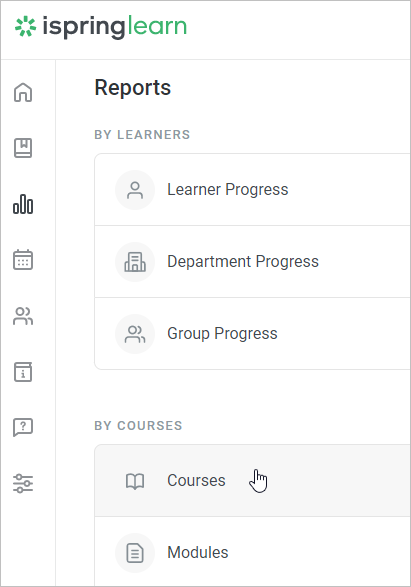Screen dimensions: 411x587
Task: Click the building icon beside Department Progress
Action: pyautogui.click(x=135, y=262)
